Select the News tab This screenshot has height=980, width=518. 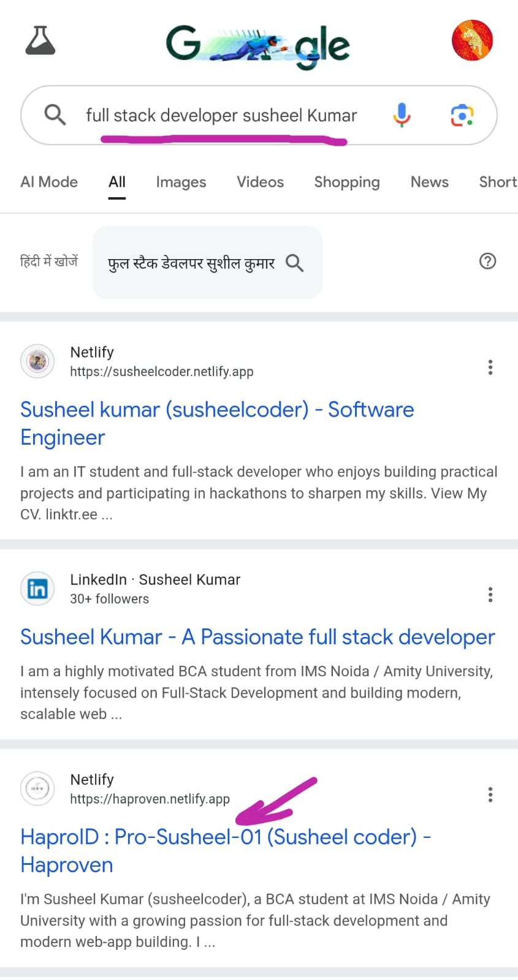[x=429, y=183]
